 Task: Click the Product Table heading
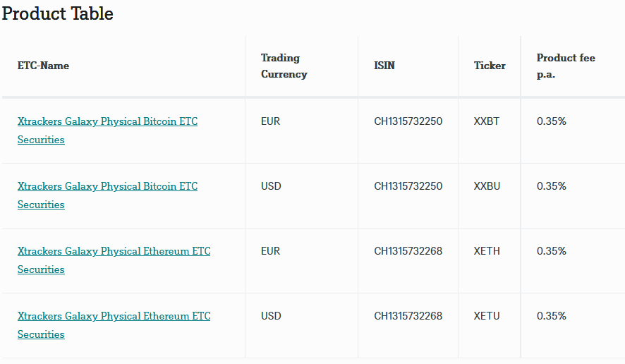click(x=58, y=13)
